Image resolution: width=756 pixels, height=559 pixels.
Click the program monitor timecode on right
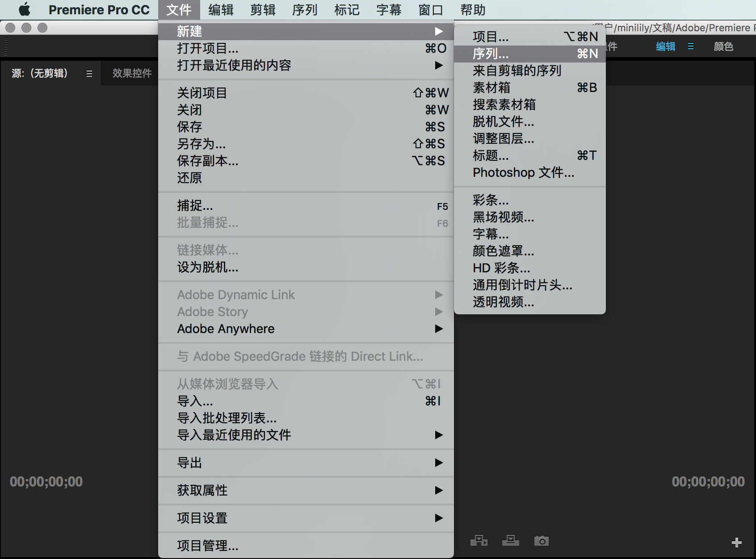[x=708, y=481]
